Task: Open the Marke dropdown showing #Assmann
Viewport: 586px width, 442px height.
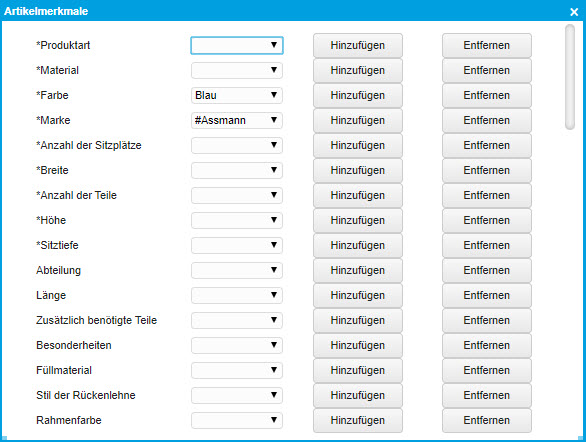Action: pyautogui.click(x=237, y=120)
